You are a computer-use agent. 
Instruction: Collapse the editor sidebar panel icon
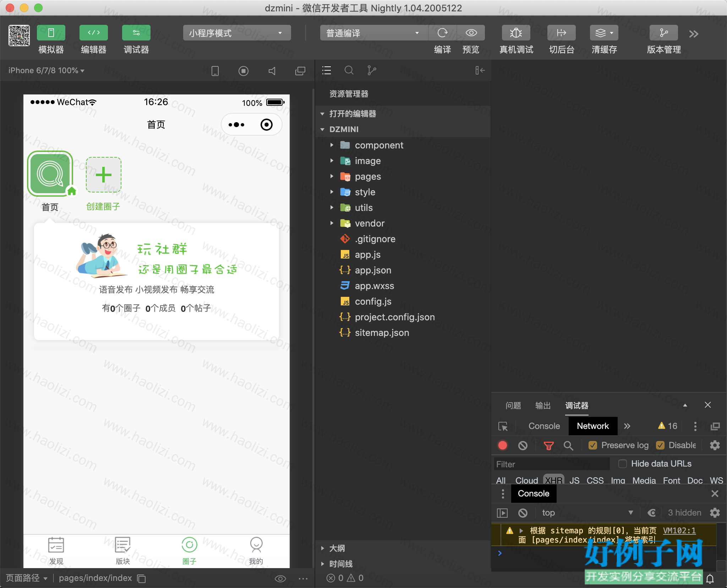coord(480,70)
